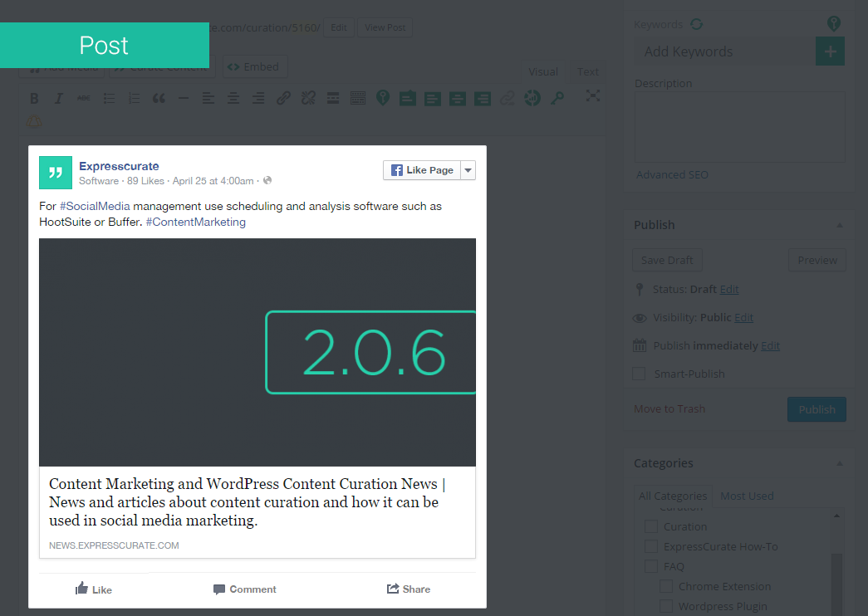This screenshot has width=868, height=616.
Task: Click the green key icon
Action: pos(557,99)
